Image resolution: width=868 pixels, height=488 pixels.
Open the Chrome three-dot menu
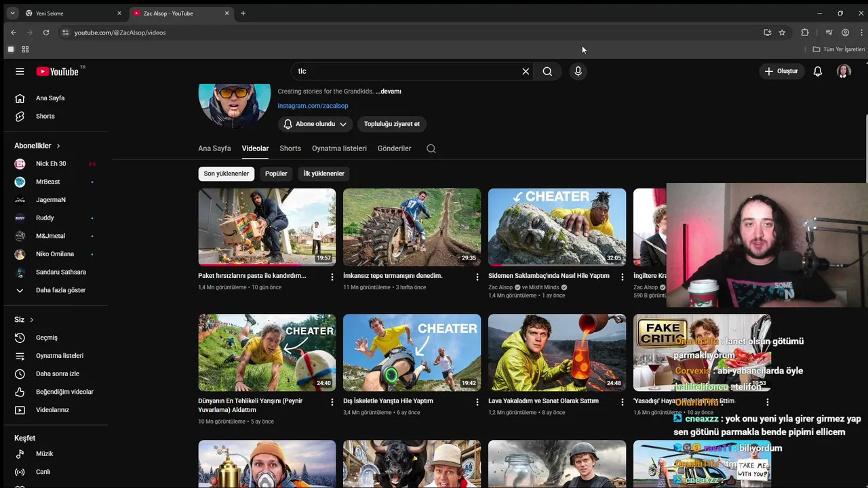(861, 33)
